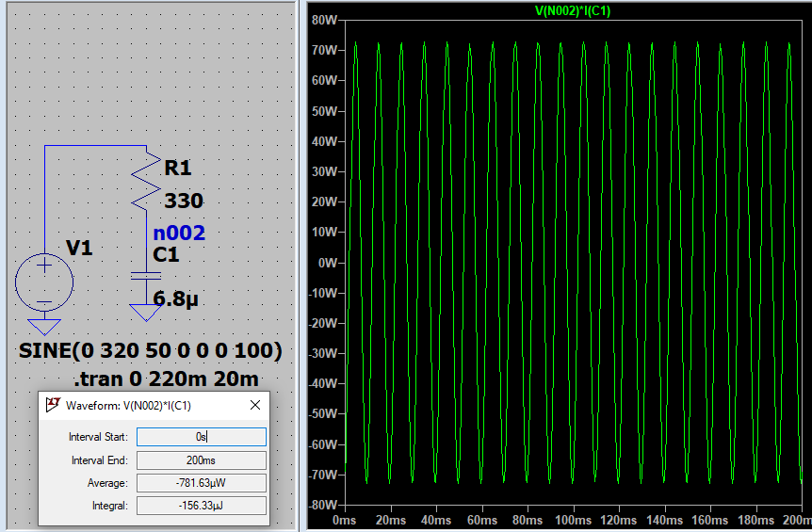Edit the Interval Start field
Viewport: 812px width, 532px height.
pos(202,437)
